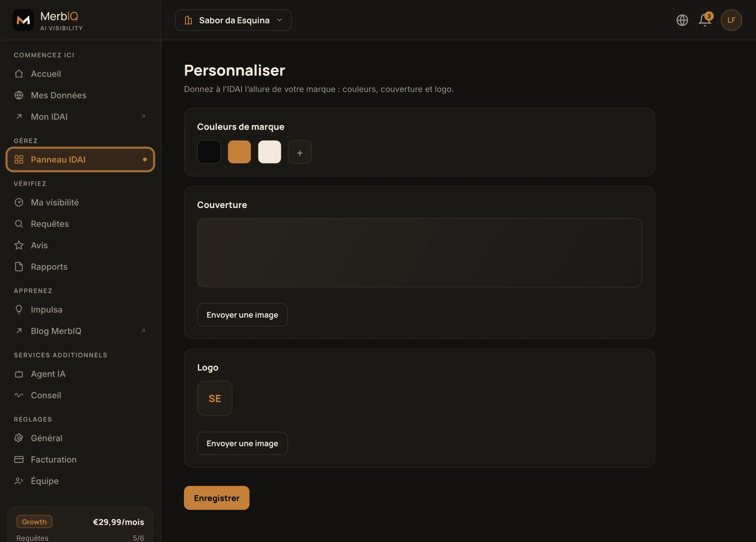Click the document icon beside Rapports
Screen dimensions: 756x542
[x=19, y=267]
